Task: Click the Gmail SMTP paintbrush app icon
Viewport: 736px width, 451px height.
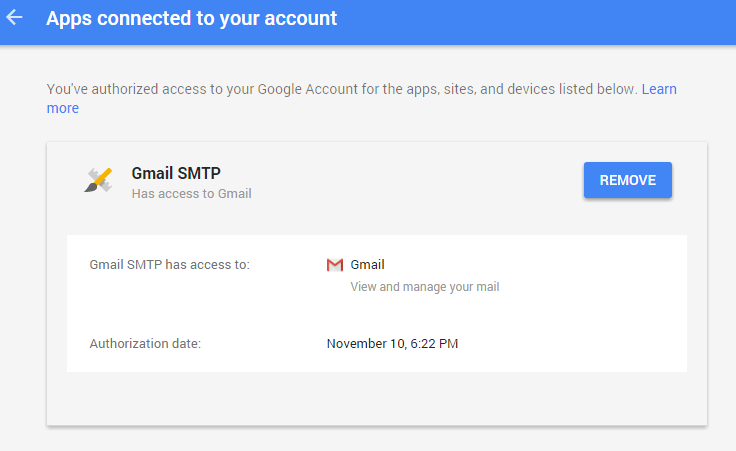Action: coord(99,180)
